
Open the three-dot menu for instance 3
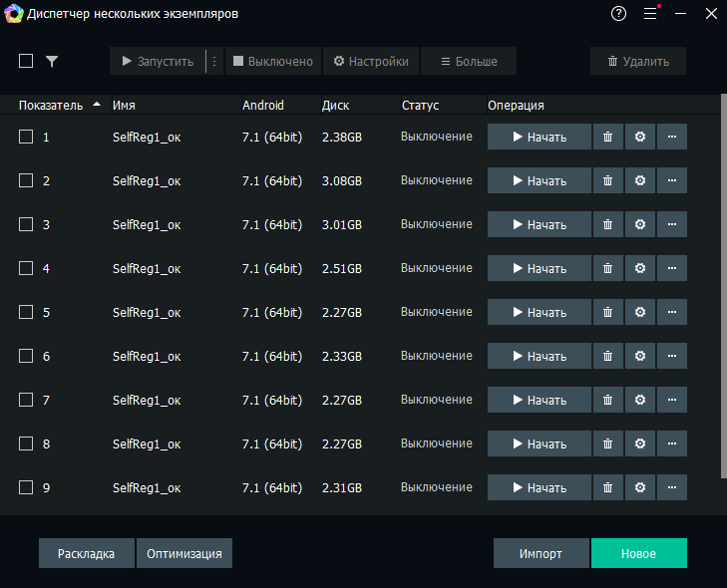click(672, 225)
